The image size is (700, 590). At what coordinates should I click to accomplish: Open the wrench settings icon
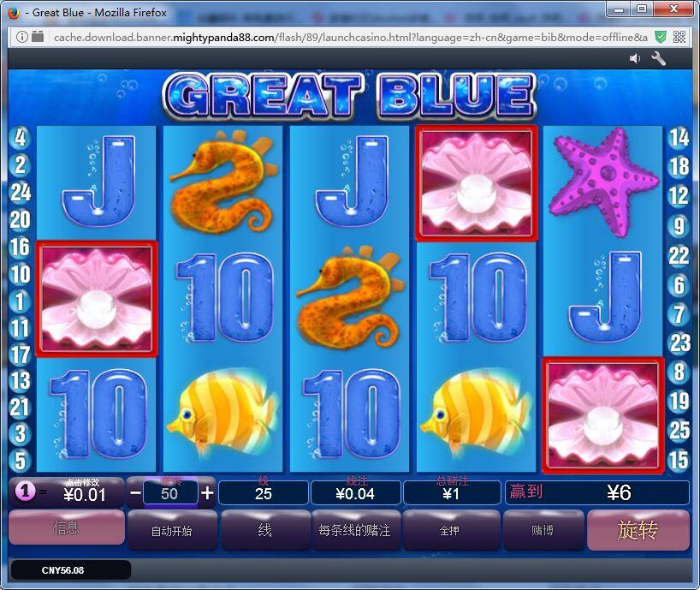tap(658, 58)
